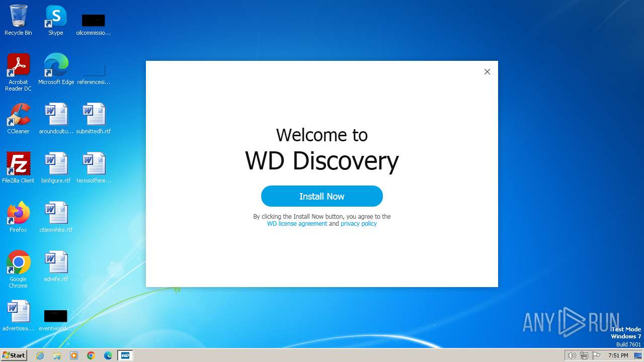Image resolution: width=644 pixels, height=362 pixels.
Task: Close the WD Discovery installer dialog
Action: coord(487,72)
